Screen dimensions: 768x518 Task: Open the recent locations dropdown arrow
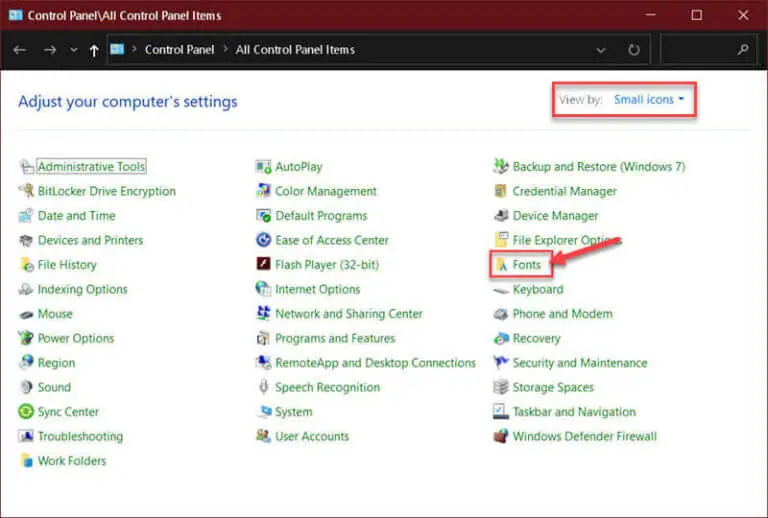73,50
